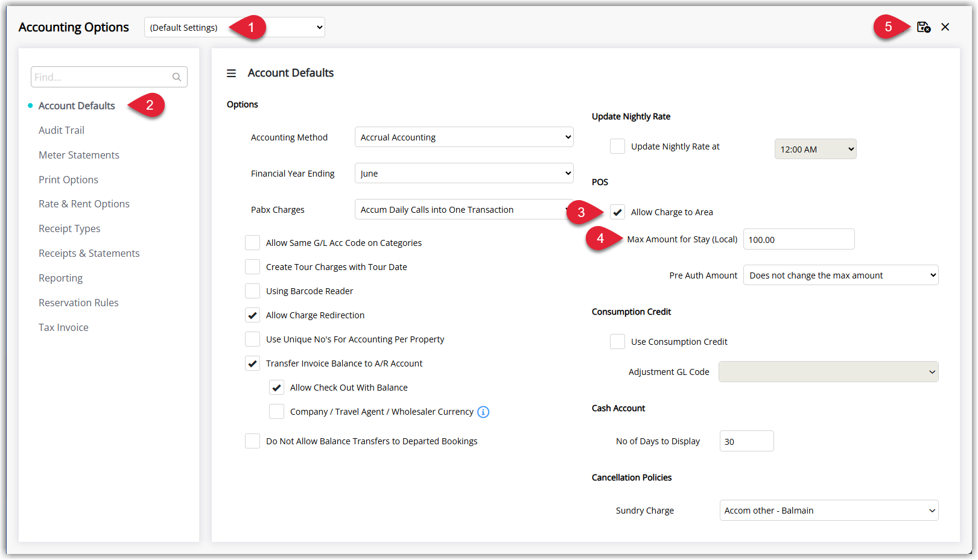Open Tax Invoice section
Image resolution: width=978 pixels, height=560 pixels.
[x=63, y=327]
